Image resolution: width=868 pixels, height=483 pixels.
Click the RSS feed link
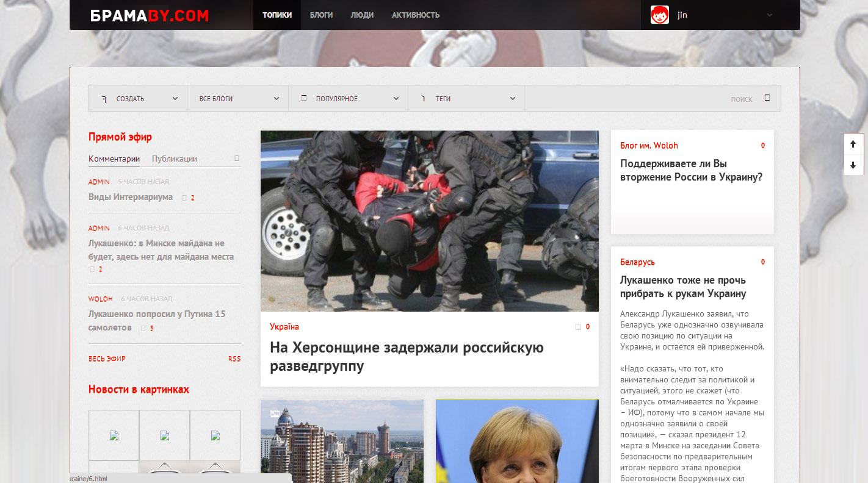234,359
